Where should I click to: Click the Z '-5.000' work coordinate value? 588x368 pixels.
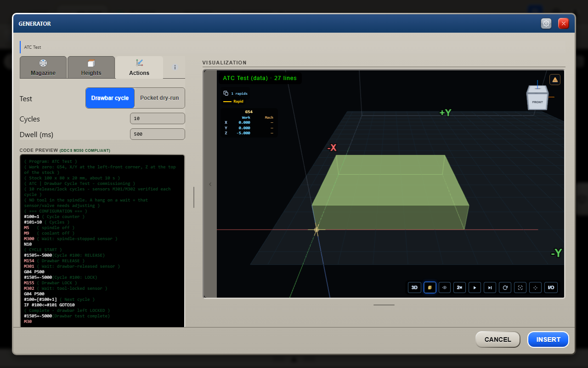243,133
